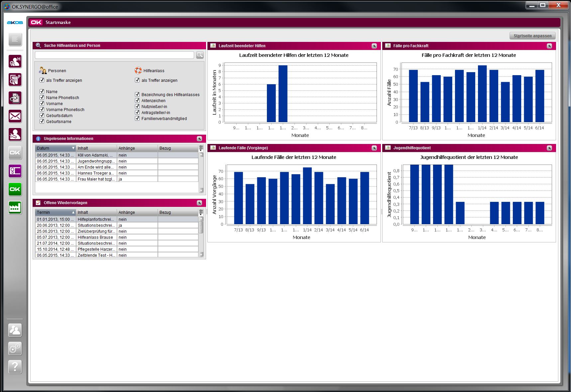The width and height of the screenshot is (571, 392).
Task: Select the 'Hilfeanlass Brause' row entry
Action: (95, 237)
